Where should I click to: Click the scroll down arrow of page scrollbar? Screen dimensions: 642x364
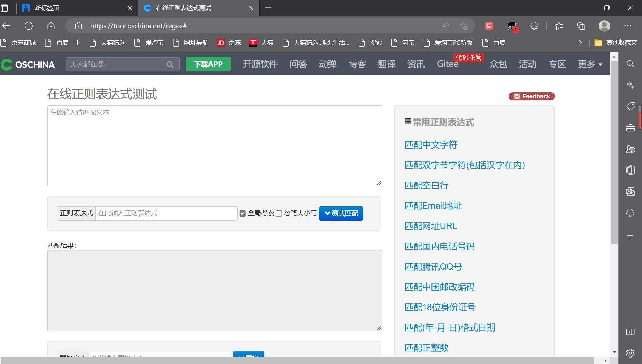(614, 352)
